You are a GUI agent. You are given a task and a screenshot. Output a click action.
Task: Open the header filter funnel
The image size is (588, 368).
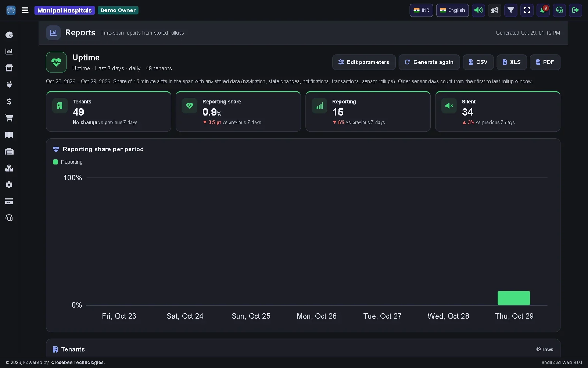click(x=511, y=10)
